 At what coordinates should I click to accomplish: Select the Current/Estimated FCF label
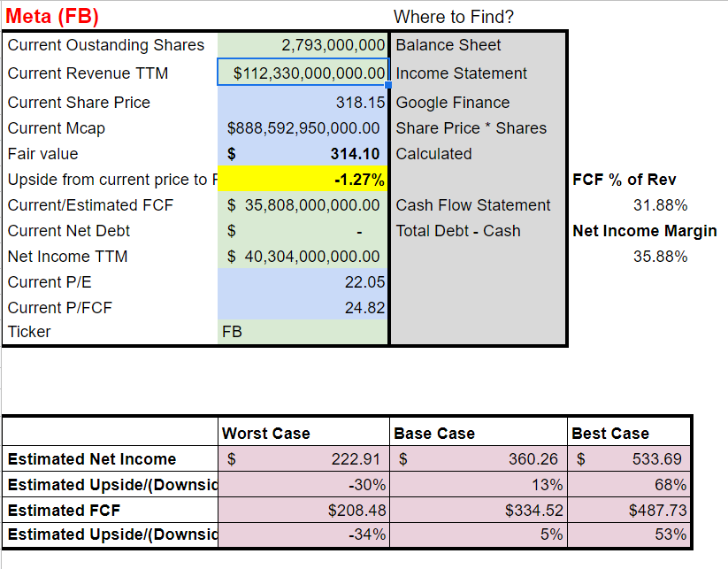[90, 204]
